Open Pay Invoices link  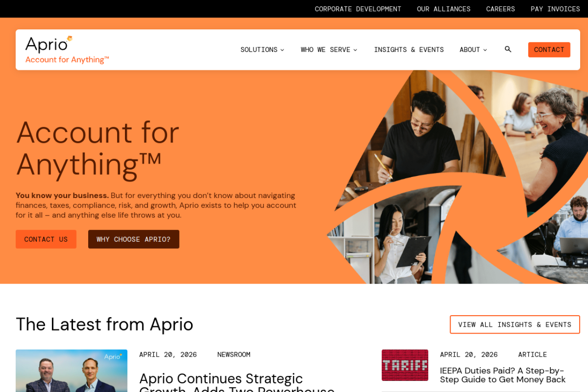(x=555, y=9)
